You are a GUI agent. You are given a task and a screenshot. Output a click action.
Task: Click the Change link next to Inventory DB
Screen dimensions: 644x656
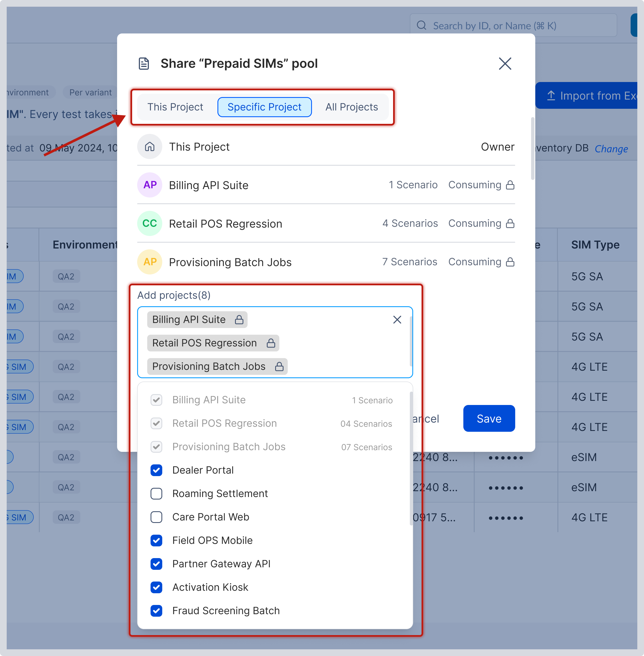(611, 149)
